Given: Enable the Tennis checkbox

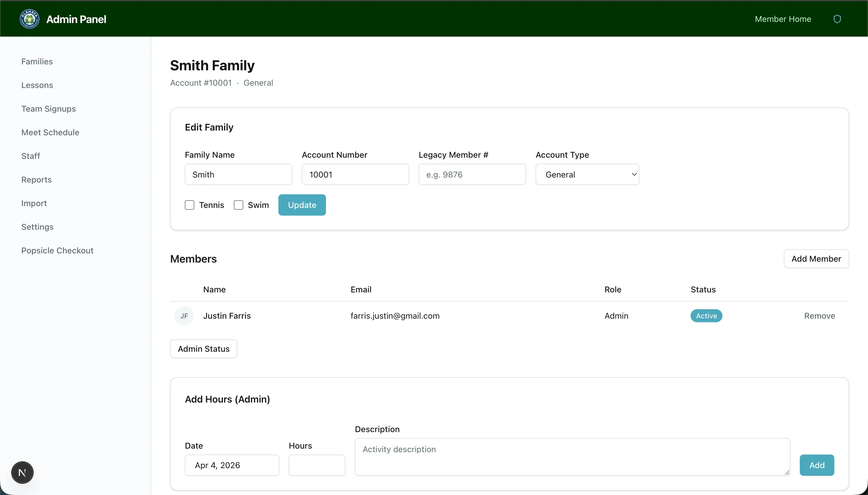Looking at the screenshot, I should click(190, 205).
